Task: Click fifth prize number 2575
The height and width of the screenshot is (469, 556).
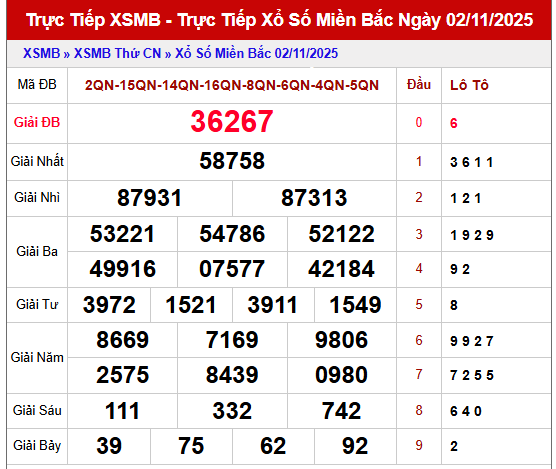Action: click(123, 375)
